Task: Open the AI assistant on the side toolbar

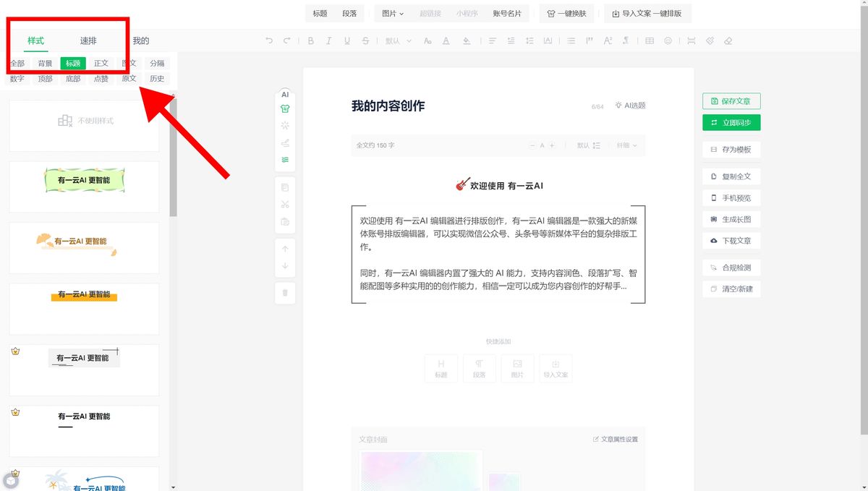Action: click(285, 95)
